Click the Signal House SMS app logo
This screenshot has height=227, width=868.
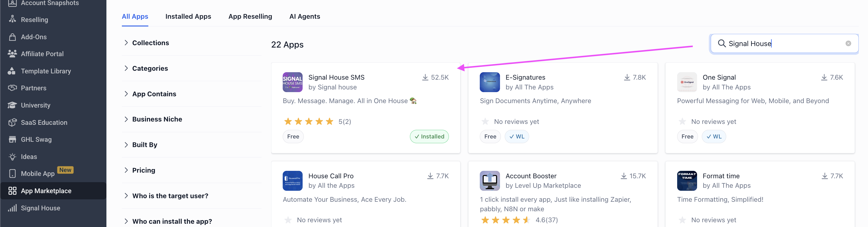pos(292,82)
